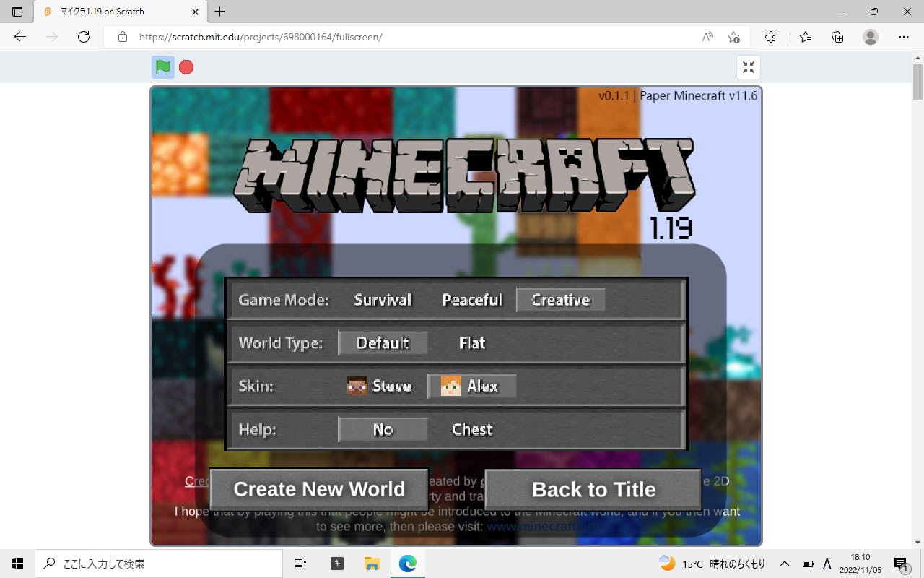This screenshot has height=578, width=924.
Task: Add this page to favorites star icon
Action: click(x=733, y=37)
